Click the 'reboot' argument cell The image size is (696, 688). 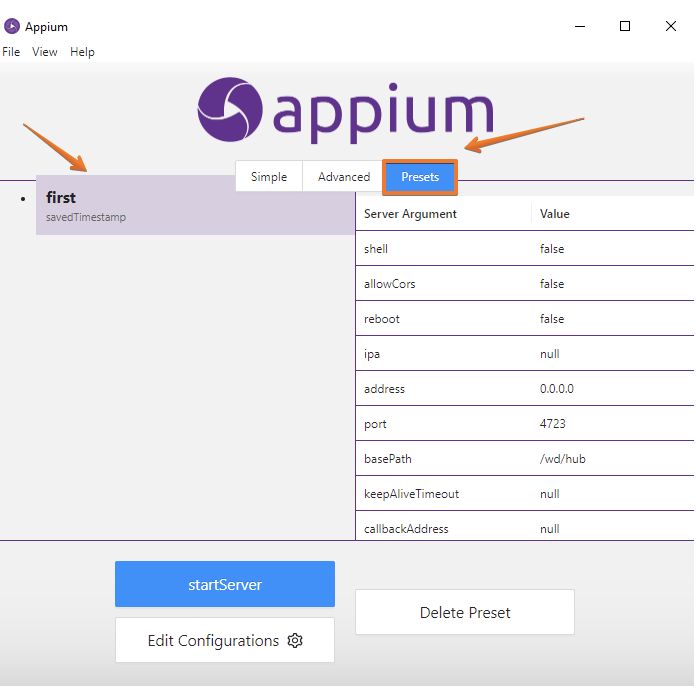point(443,319)
